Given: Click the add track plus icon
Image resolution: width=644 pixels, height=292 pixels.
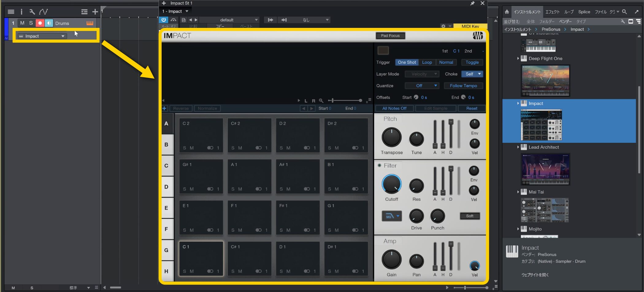Looking at the screenshot, I should click(95, 12).
